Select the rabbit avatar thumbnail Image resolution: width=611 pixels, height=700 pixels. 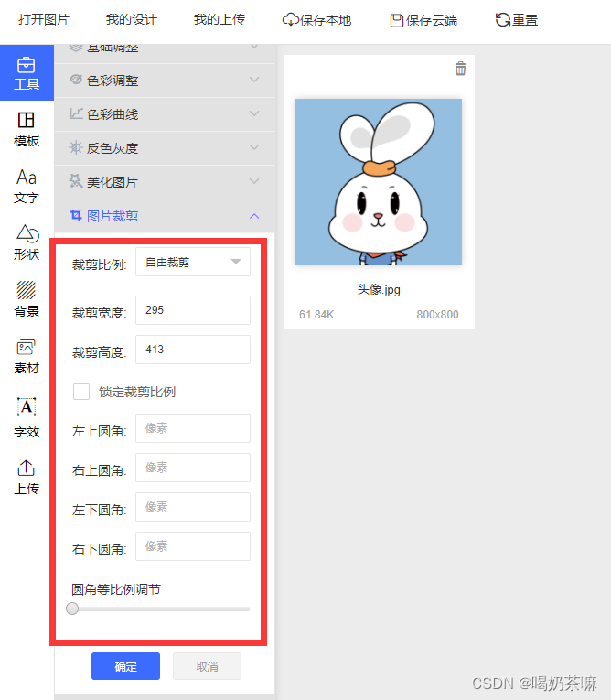click(x=379, y=182)
